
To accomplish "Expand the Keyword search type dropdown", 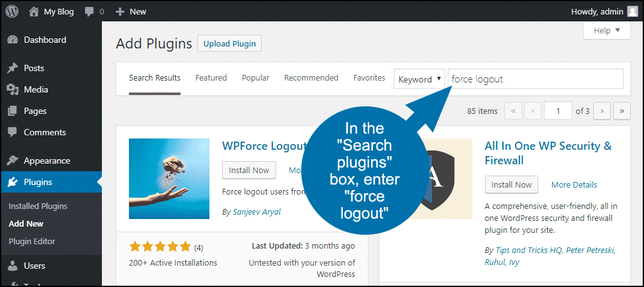I will pos(419,79).
